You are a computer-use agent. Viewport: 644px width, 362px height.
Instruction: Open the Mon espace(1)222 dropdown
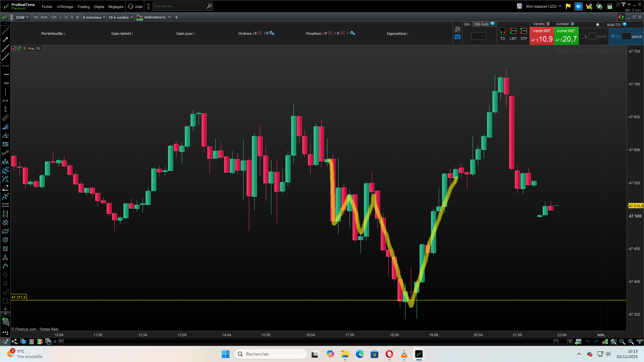click(543, 6)
